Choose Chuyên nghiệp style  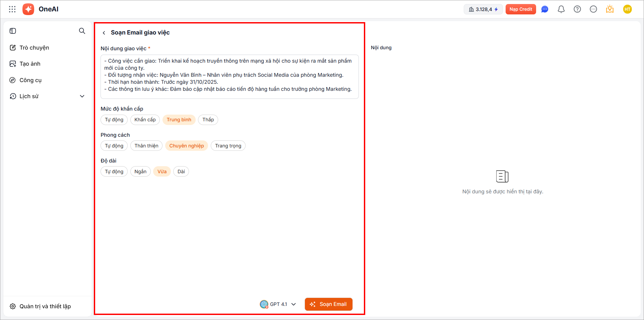(x=187, y=146)
